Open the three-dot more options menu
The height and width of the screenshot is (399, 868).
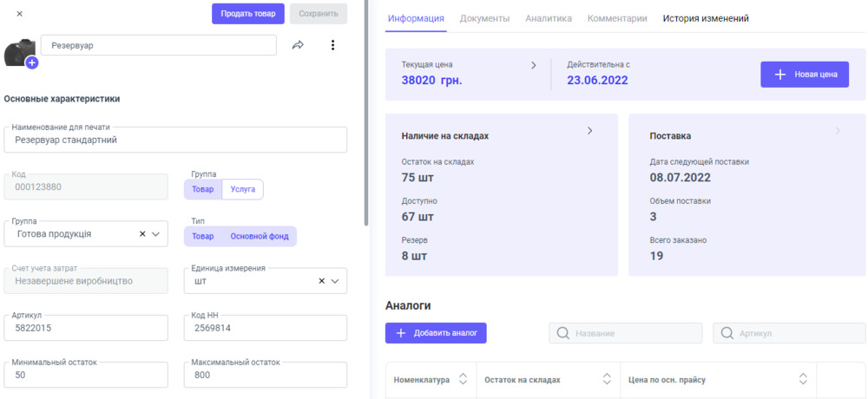[x=332, y=45]
